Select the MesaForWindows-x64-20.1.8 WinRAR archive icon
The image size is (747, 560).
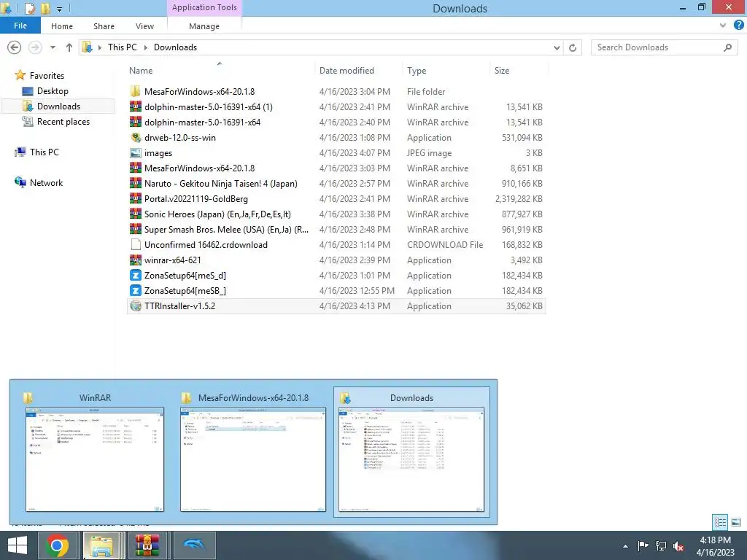[x=136, y=168]
